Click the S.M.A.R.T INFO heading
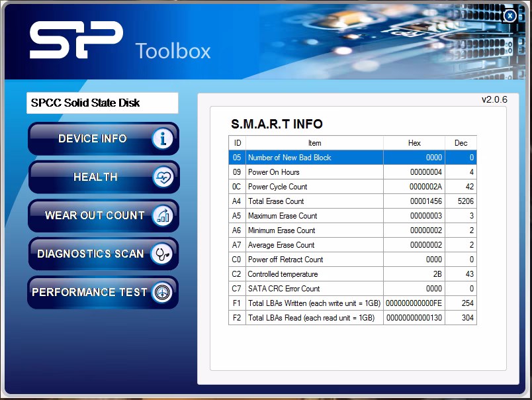Viewport: 532px width, 400px height. (x=277, y=124)
